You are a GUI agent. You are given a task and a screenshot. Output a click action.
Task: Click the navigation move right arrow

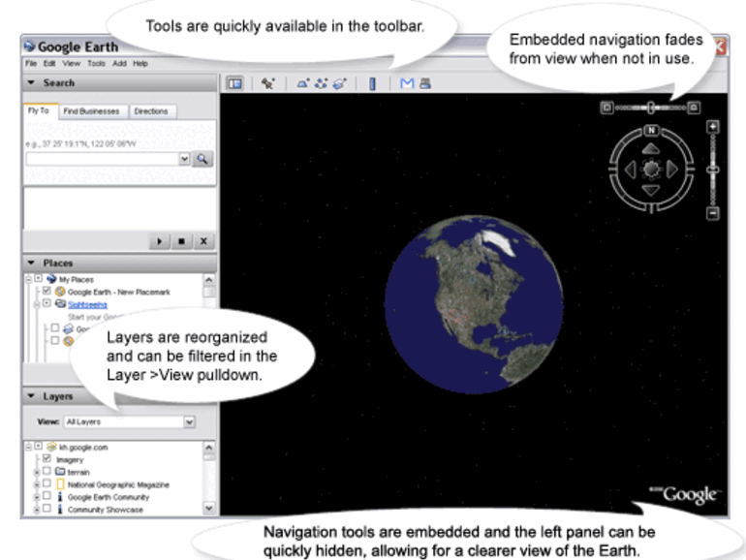click(x=671, y=170)
